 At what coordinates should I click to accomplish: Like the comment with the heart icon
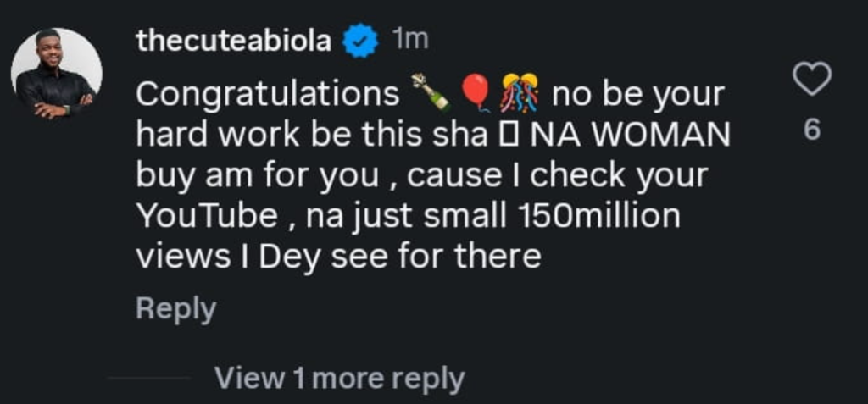[x=810, y=81]
